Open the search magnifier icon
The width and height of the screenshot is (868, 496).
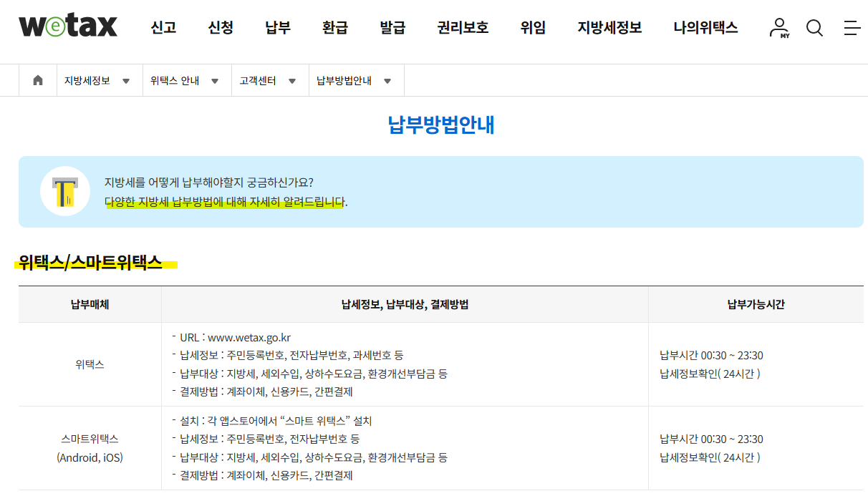tap(814, 28)
